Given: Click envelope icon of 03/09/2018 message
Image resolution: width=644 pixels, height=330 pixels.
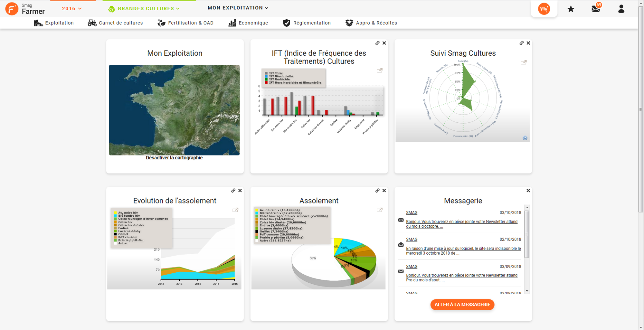Looking at the screenshot, I should tap(401, 271).
